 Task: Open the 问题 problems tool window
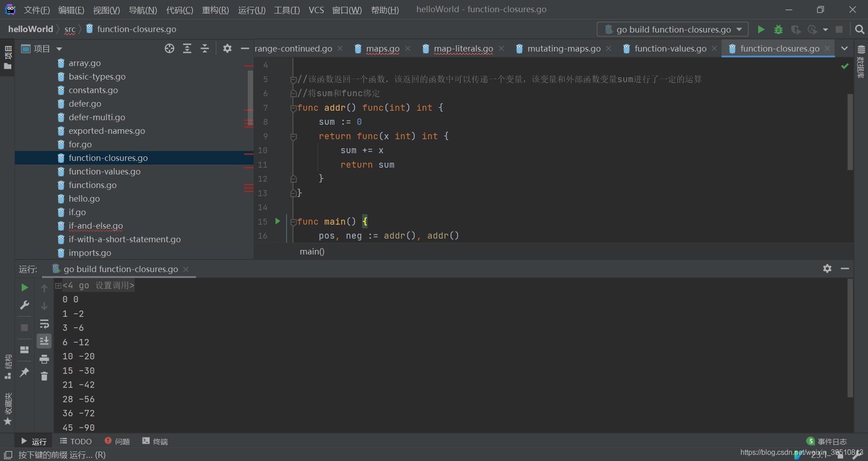(x=117, y=441)
